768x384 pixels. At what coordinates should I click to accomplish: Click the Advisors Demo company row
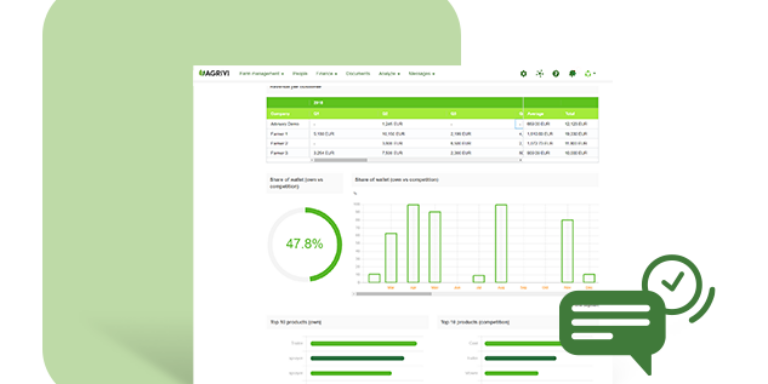(432, 124)
